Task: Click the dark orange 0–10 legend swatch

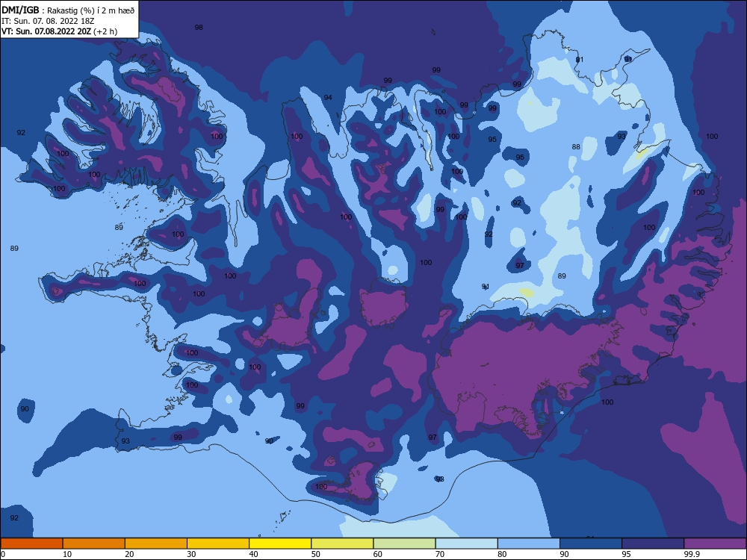Action: click(x=31, y=544)
